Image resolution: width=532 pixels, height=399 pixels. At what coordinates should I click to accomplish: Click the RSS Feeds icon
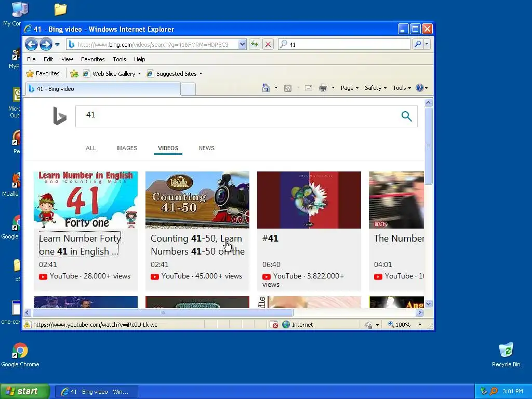[x=288, y=88]
